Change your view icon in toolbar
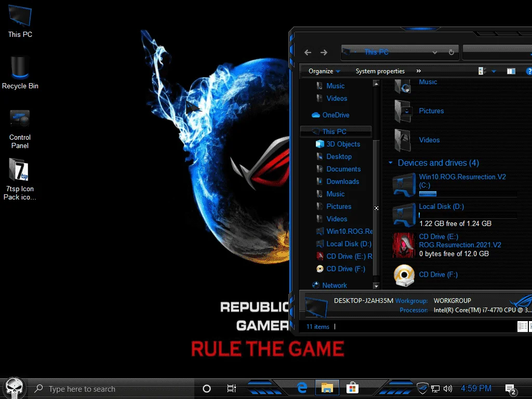532x399 pixels. (482, 71)
